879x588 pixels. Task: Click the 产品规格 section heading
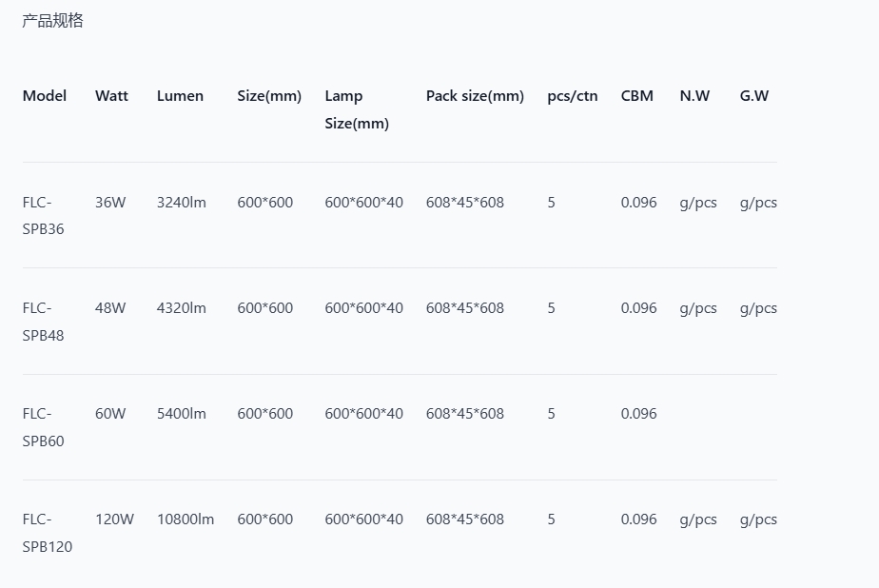(x=52, y=20)
